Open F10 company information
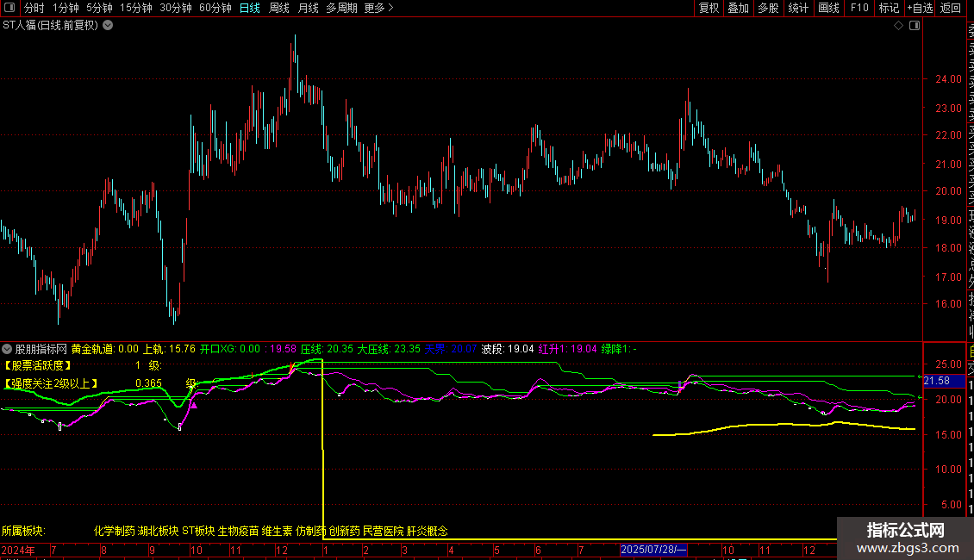This screenshot has height=560, width=974. tap(859, 8)
